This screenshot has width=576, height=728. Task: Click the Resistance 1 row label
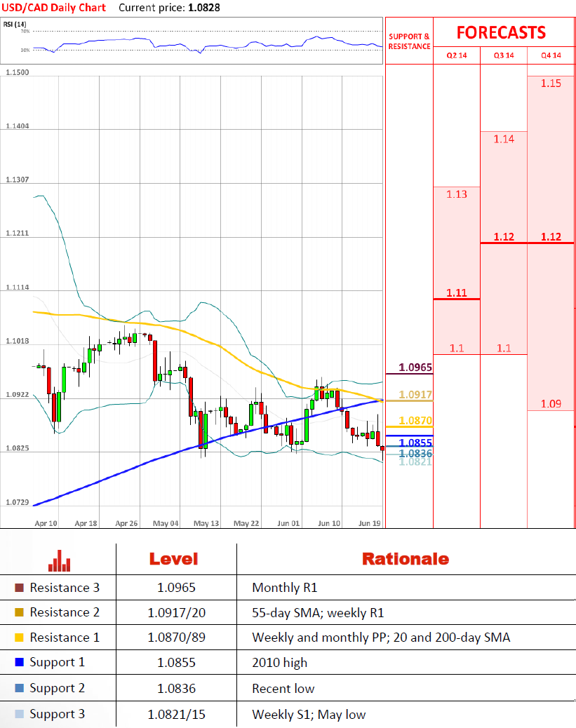(x=65, y=638)
